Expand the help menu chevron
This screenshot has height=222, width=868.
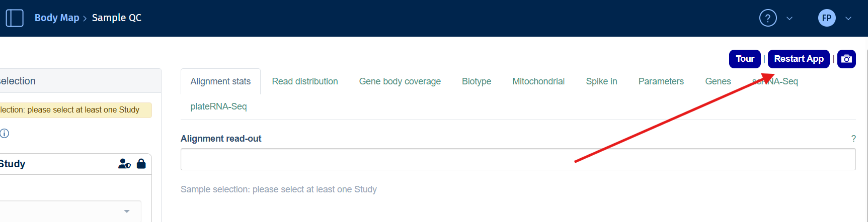790,19
